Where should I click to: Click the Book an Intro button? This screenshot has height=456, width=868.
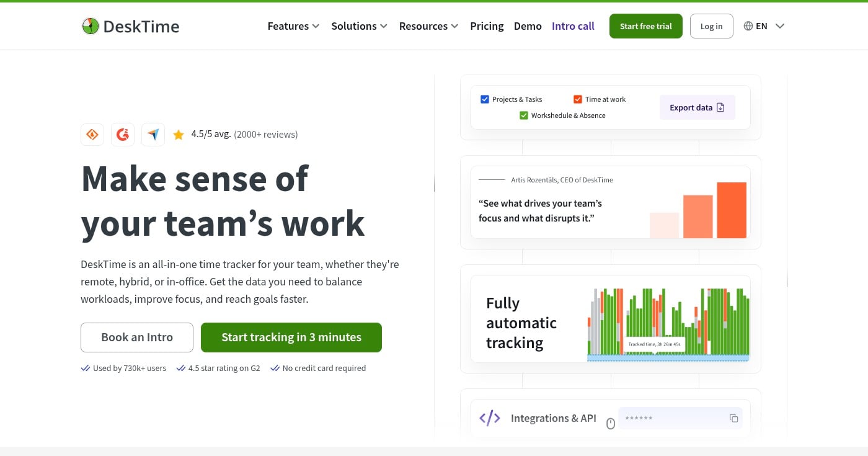pyautogui.click(x=137, y=338)
